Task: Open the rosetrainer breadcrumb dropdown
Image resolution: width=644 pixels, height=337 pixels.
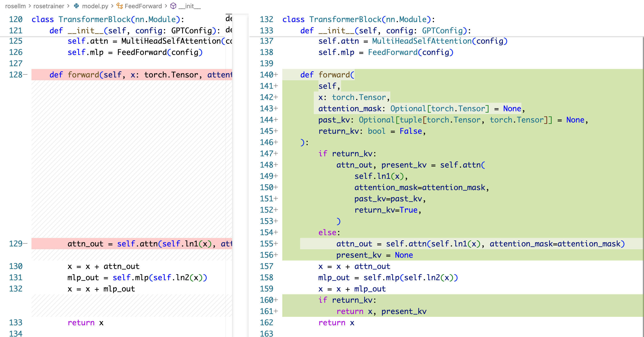Action: click(49, 6)
